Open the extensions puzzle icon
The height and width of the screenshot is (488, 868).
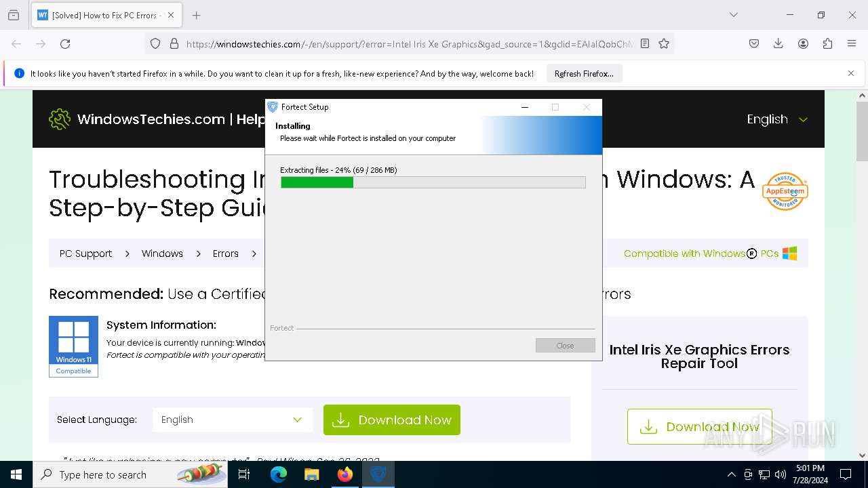[x=827, y=43]
